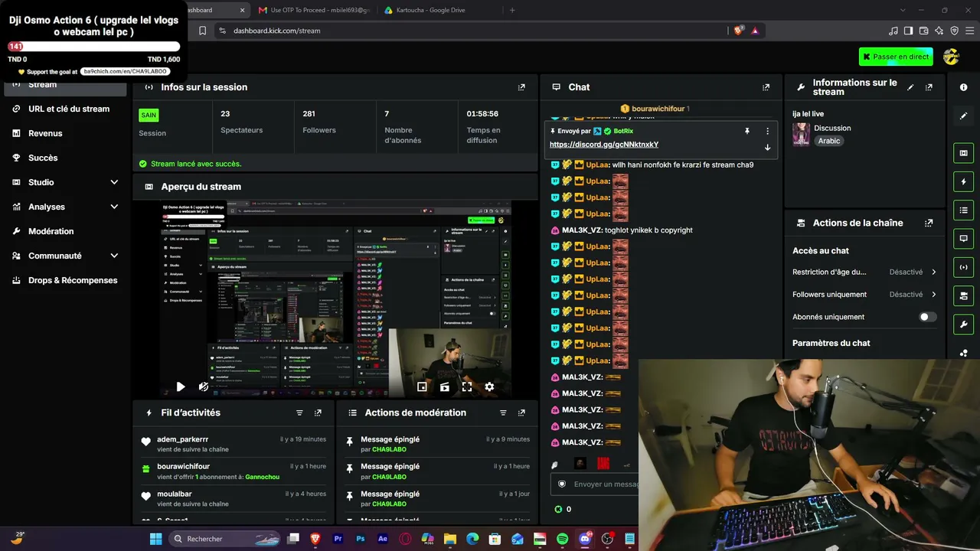Select the Arabic language tag
The width and height of the screenshot is (980, 551).
(x=829, y=141)
